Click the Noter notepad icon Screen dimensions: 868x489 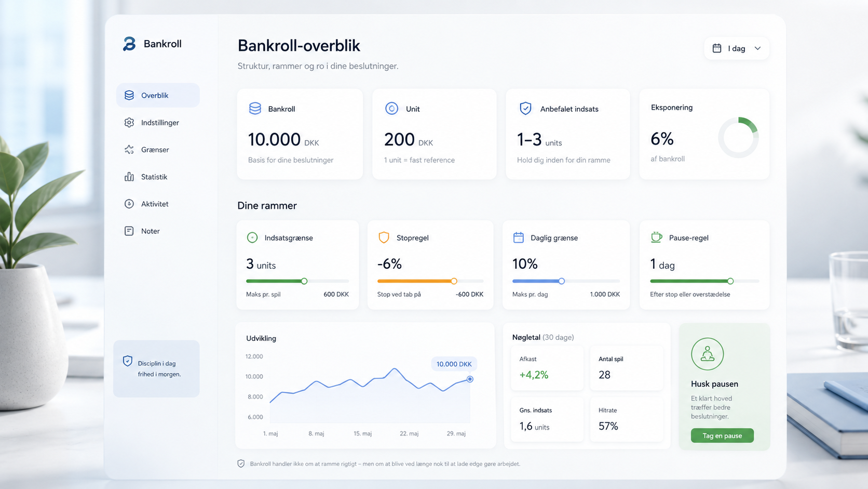click(x=129, y=231)
